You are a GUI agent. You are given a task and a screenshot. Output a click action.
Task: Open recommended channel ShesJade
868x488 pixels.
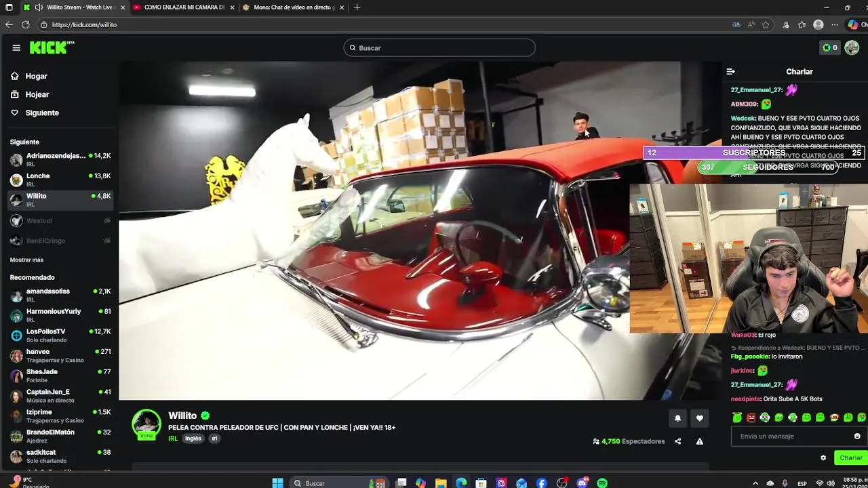(x=60, y=375)
